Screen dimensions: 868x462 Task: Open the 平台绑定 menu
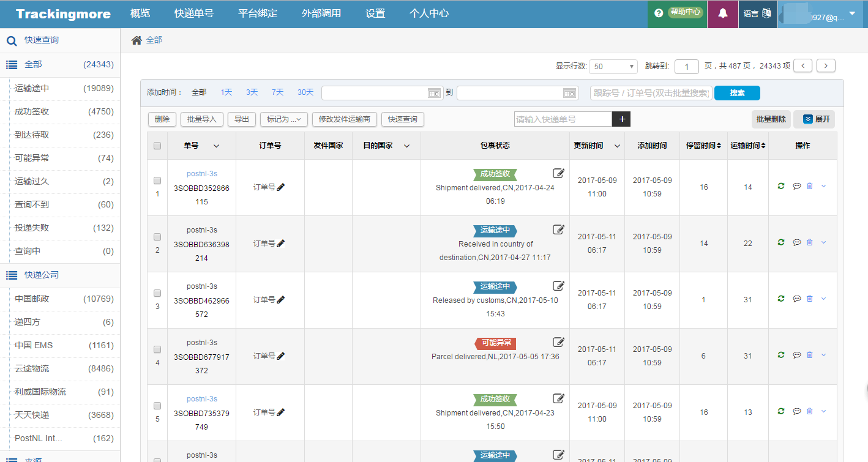tap(256, 12)
